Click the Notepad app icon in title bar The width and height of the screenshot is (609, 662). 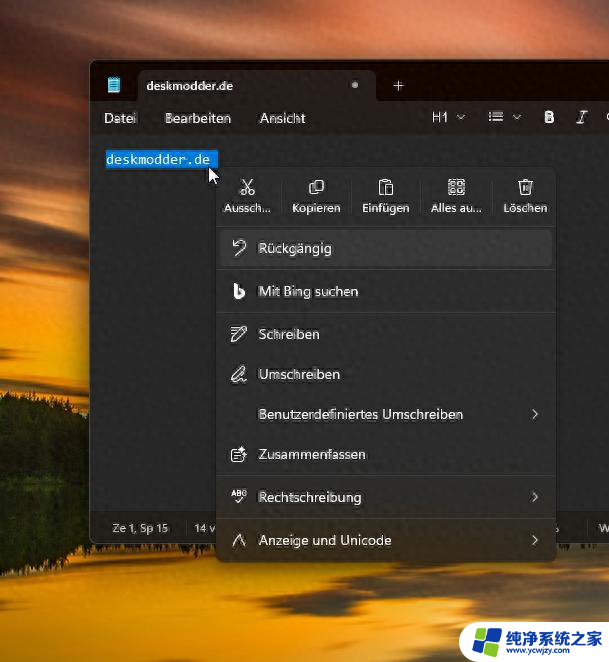(114, 85)
